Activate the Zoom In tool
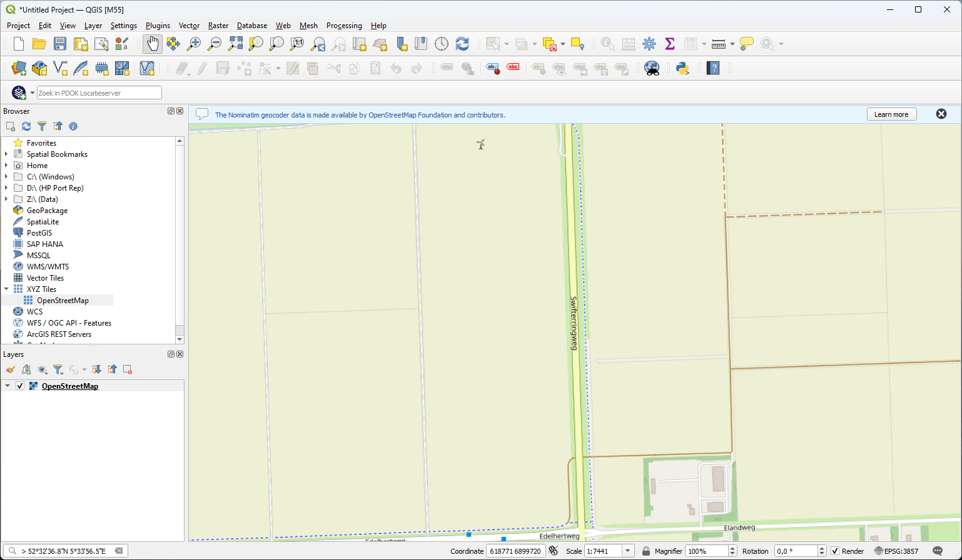 click(193, 44)
